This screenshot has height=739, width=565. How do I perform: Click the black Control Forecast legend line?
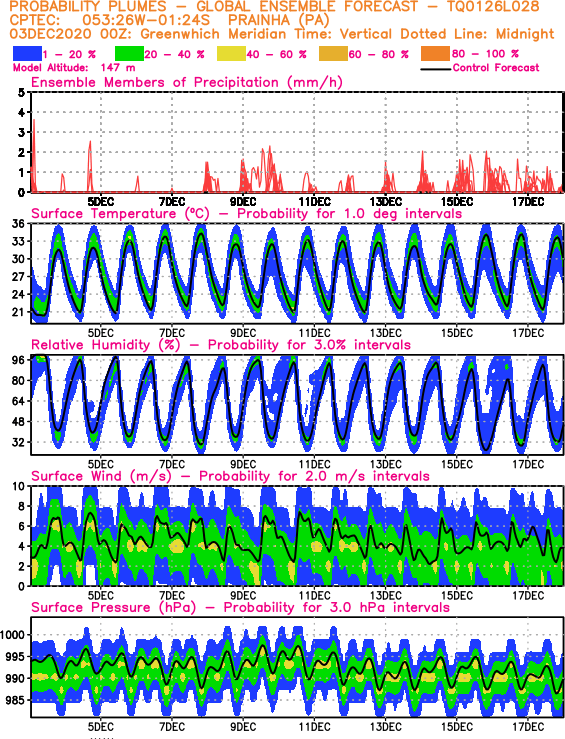tap(435, 69)
